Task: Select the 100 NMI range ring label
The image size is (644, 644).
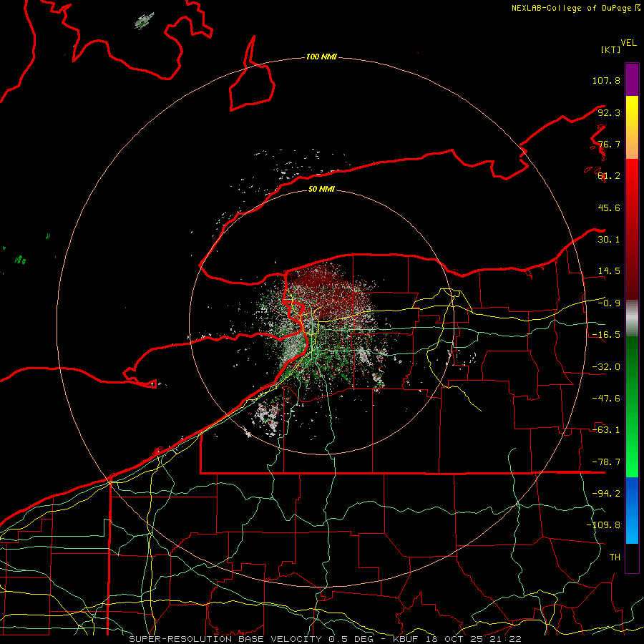Action: [321, 57]
